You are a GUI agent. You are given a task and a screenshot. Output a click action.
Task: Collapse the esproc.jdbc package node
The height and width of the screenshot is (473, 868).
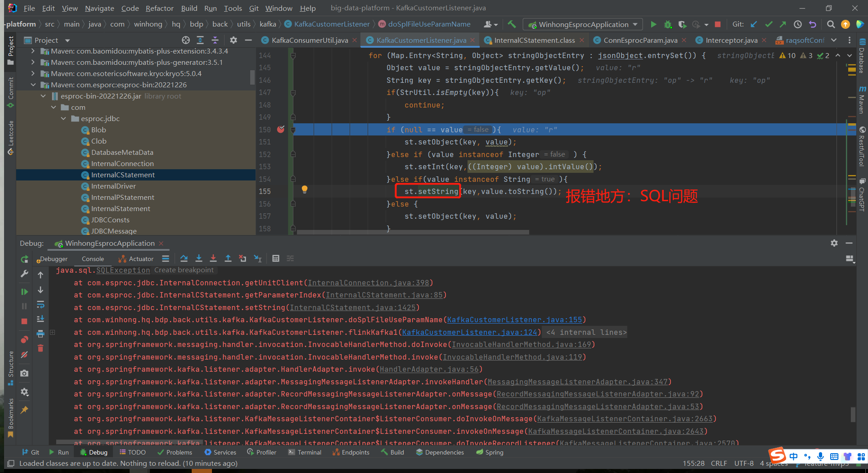pyautogui.click(x=63, y=118)
